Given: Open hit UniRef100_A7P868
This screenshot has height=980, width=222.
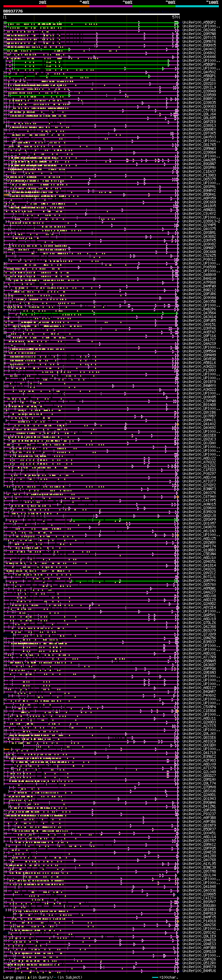Looking at the screenshot, I should click(199, 283).
